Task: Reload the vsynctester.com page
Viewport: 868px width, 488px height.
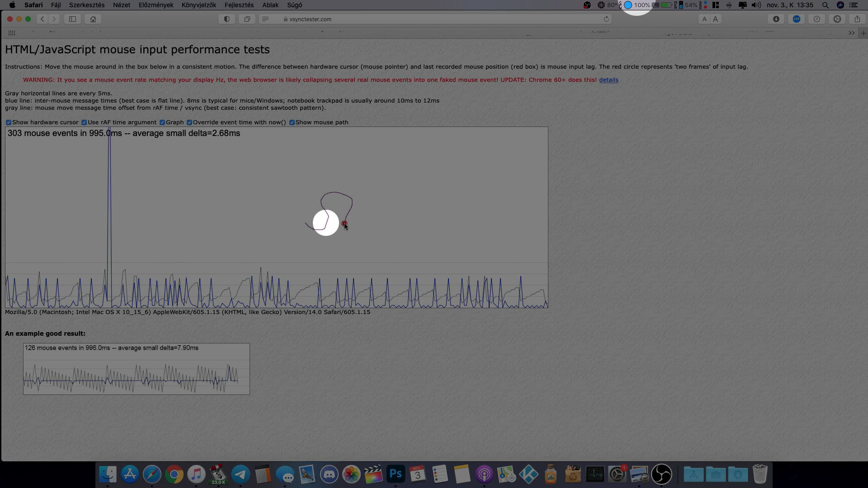Action: [x=606, y=19]
